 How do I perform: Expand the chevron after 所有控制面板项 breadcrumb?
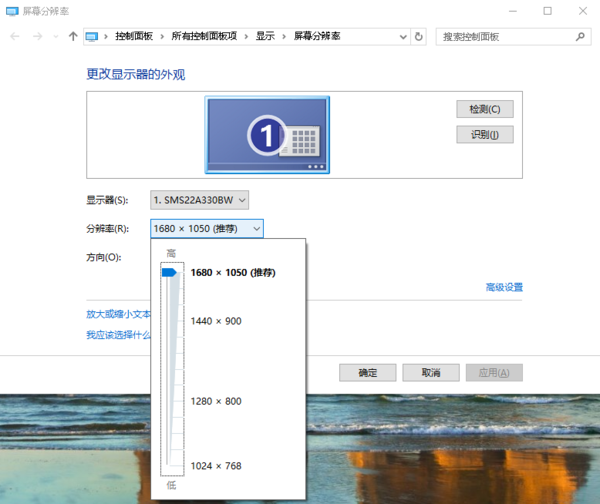[246, 37]
